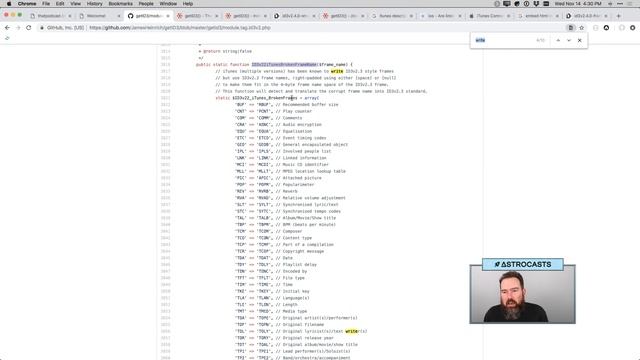Click comment 'BPM (beats per minute)'
This screenshot has height=360, width=640.
[x=309, y=224]
